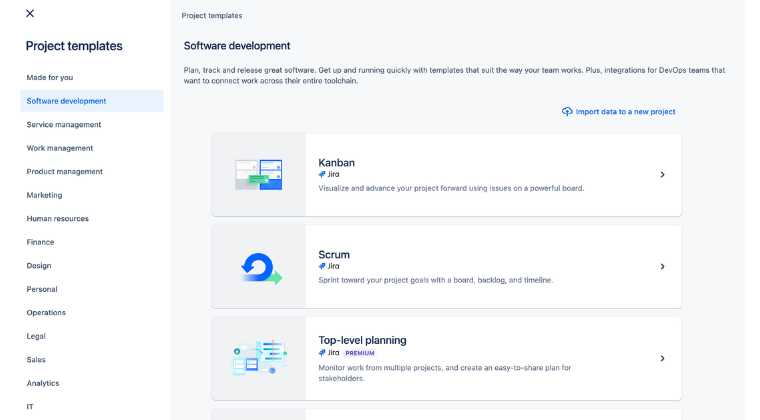Click the intro paragraph about DevOps integrations
This screenshot has width=760, height=420.
pyautogui.click(x=454, y=76)
